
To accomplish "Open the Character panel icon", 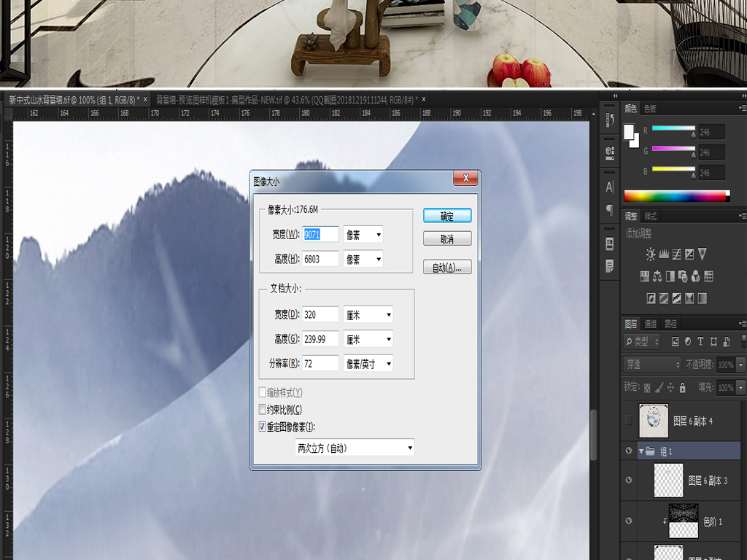I will [610, 187].
